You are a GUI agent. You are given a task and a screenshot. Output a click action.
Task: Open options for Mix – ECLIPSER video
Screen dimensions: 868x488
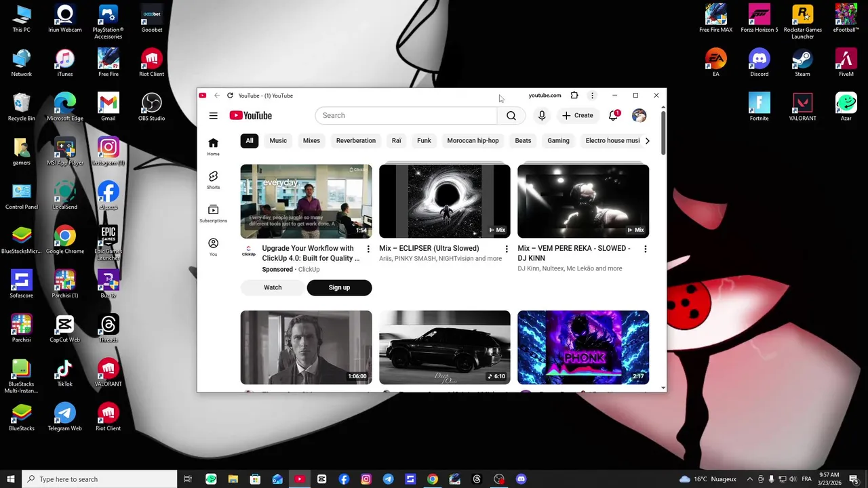(507, 249)
